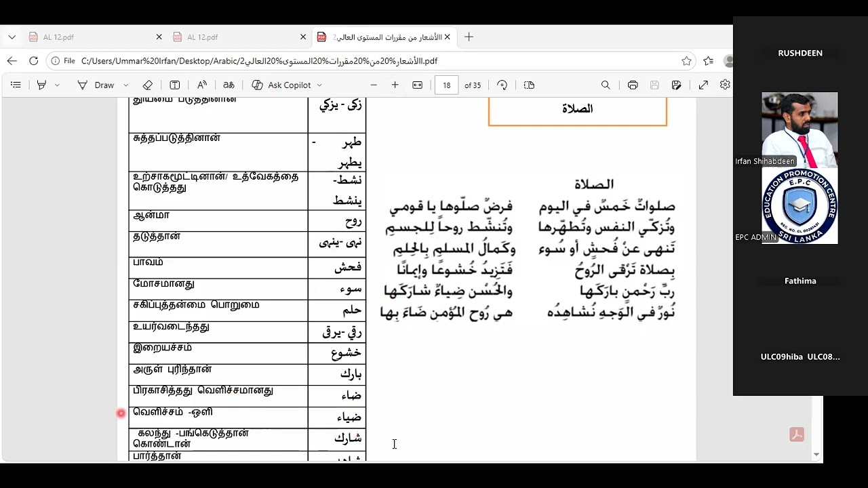Close the second AL 12.pdf tab
Viewport: 868px width, 488px height.
coord(303,37)
